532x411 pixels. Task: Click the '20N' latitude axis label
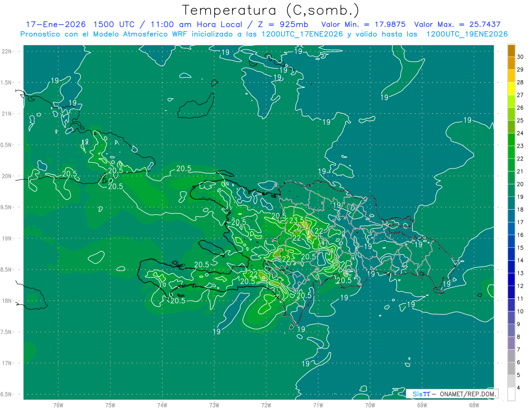click(7, 176)
